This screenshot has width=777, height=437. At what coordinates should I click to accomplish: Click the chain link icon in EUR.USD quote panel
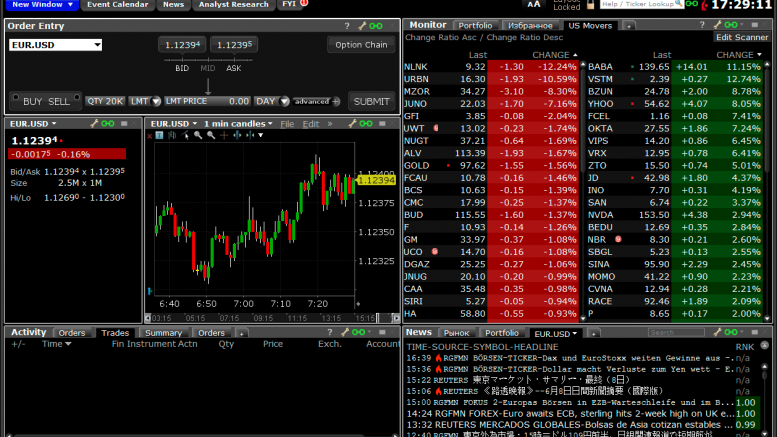(108, 123)
